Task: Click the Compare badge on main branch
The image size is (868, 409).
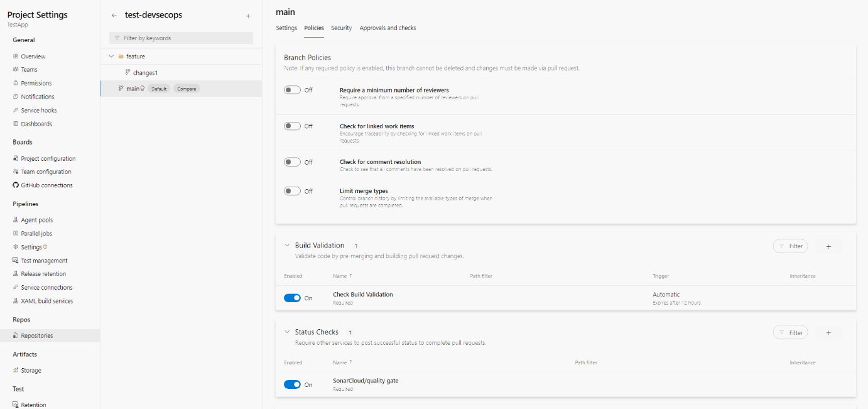Action: click(x=187, y=89)
